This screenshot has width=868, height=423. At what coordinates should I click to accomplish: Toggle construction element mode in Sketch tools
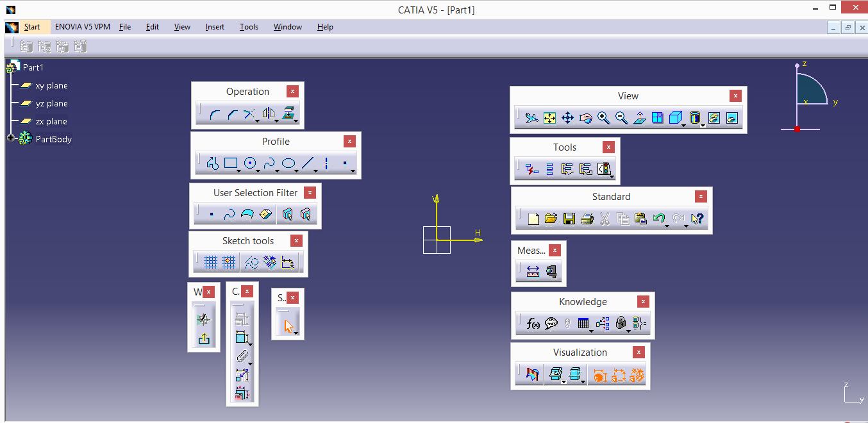pyautogui.click(x=252, y=262)
